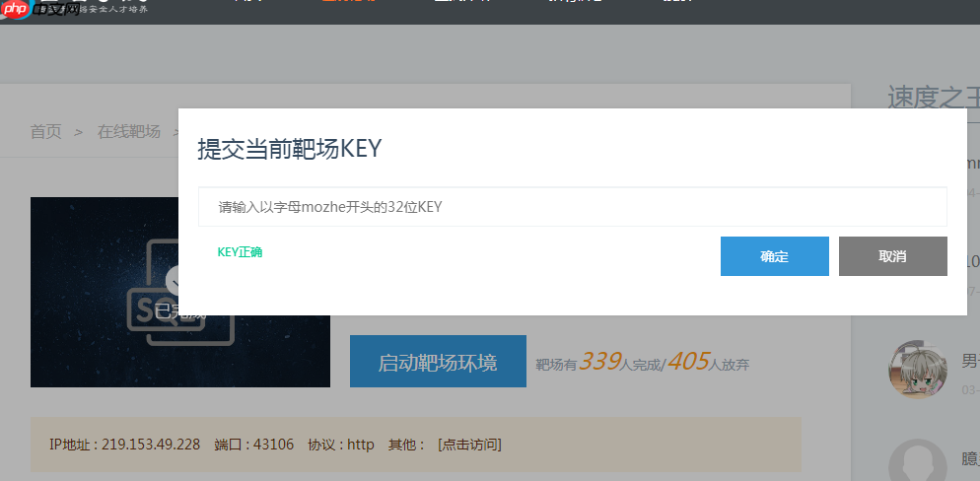Click the 339 completed count
Image resolution: width=980 pixels, height=481 pixels.
pyautogui.click(x=599, y=361)
